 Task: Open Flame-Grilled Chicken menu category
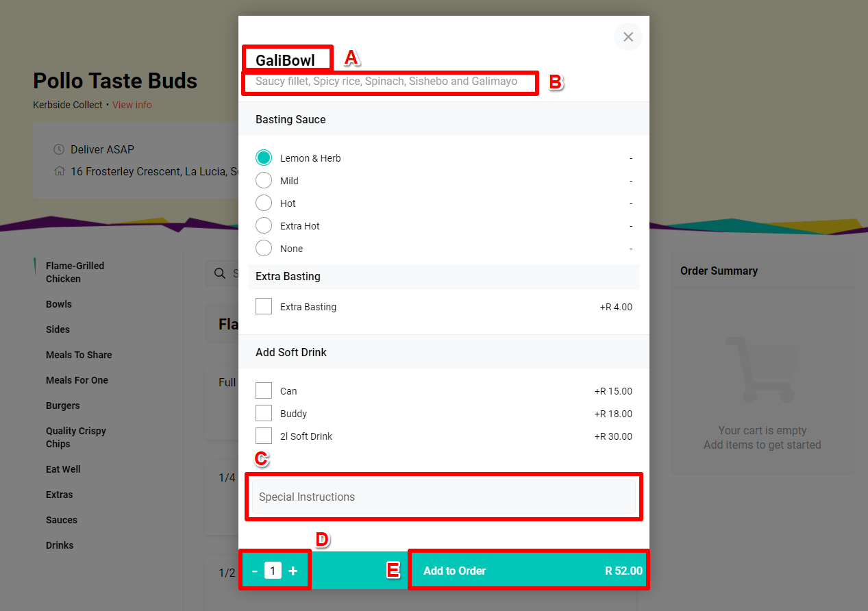coord(75,272)
